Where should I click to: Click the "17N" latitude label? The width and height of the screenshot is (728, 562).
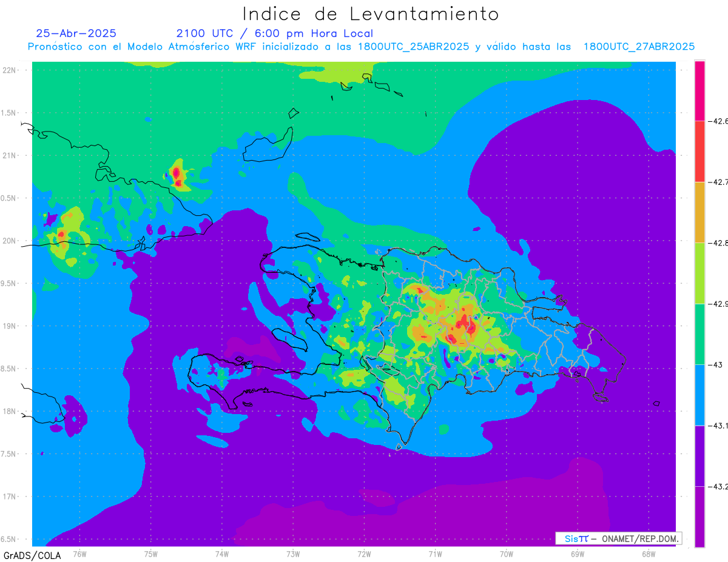coord(10,497)
